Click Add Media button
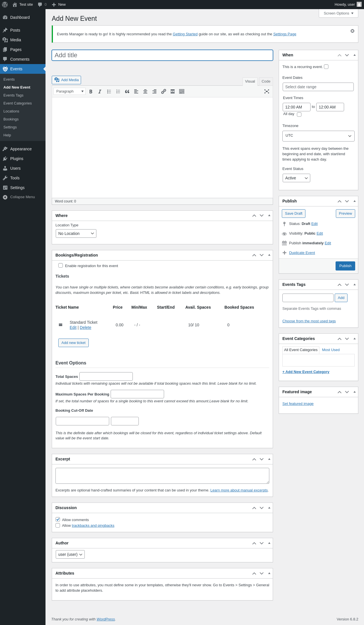This screenshot has width=364, height=625. coord(66,80)
